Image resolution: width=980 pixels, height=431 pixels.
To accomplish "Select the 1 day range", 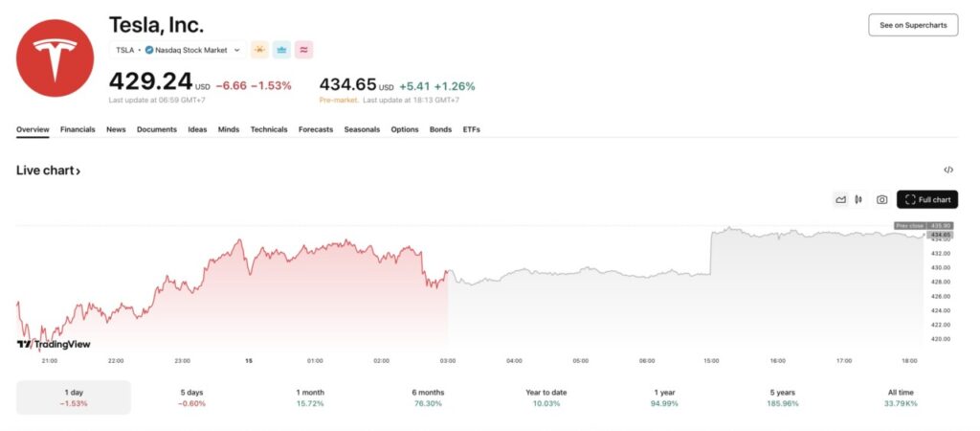I will [x=73, y=397].
